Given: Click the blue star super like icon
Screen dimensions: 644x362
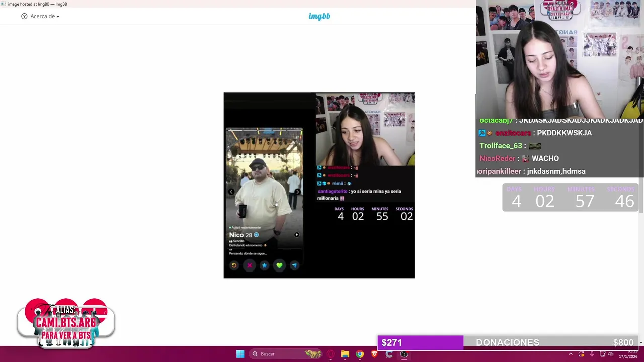Looking at the screenshot, I should click(x=264, y=265).
